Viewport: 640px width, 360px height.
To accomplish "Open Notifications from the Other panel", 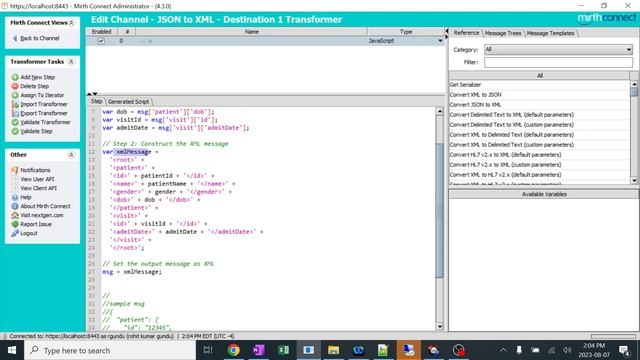I will coord(35,170).
